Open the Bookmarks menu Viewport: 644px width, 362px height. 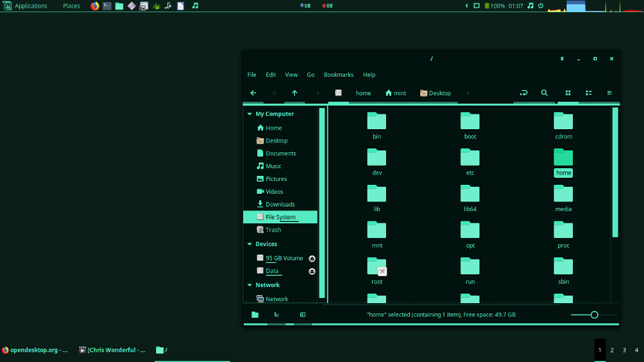[339, 75]
